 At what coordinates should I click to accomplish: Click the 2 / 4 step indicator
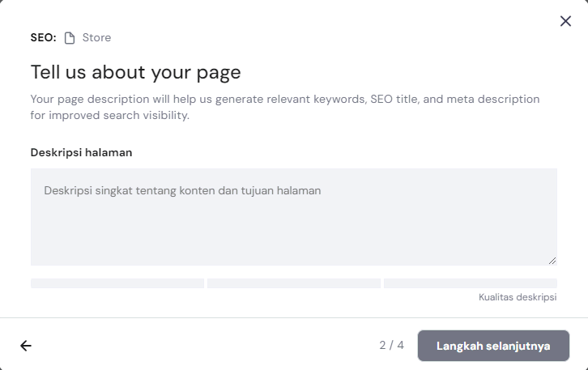[x=391, y=346]
